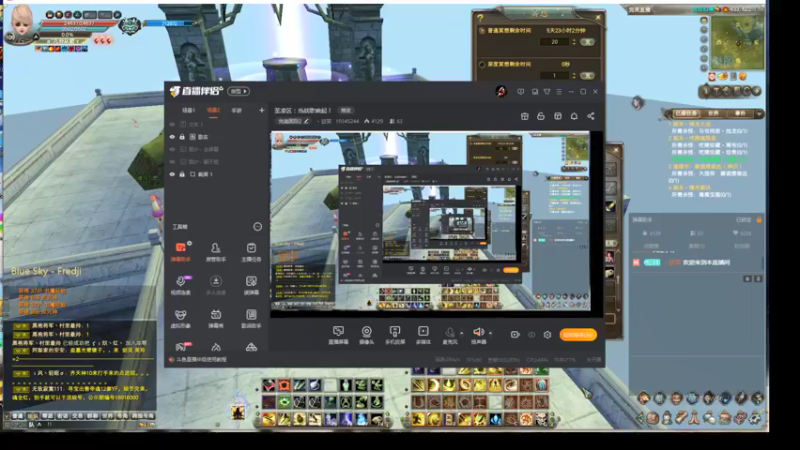The width and height of the screenshot is (800, 450).
Task: Click the gift box icon in header
Action: (524, 116)
